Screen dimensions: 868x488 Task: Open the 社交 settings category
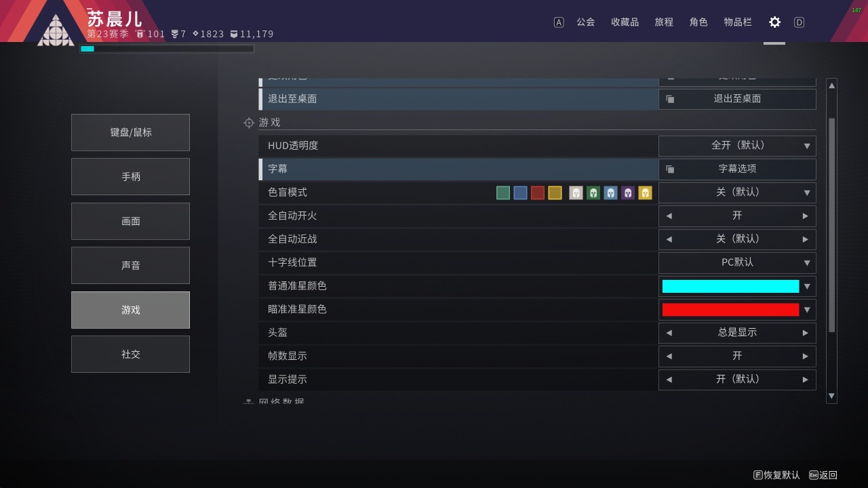coord(130,354)
